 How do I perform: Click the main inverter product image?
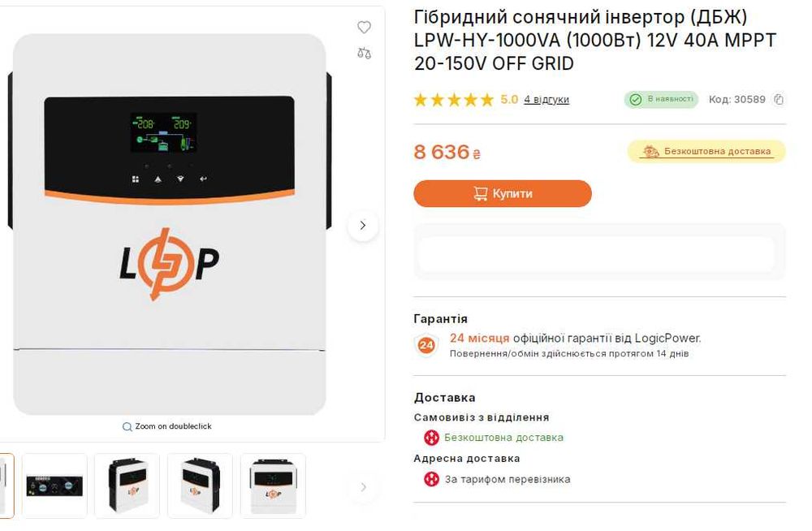coord(170,224)
